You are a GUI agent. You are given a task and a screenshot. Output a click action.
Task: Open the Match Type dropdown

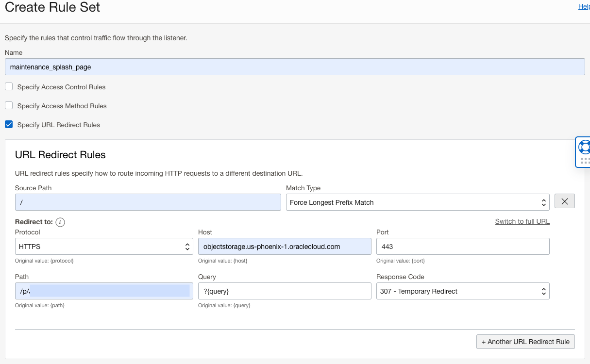tap(417, 202)
